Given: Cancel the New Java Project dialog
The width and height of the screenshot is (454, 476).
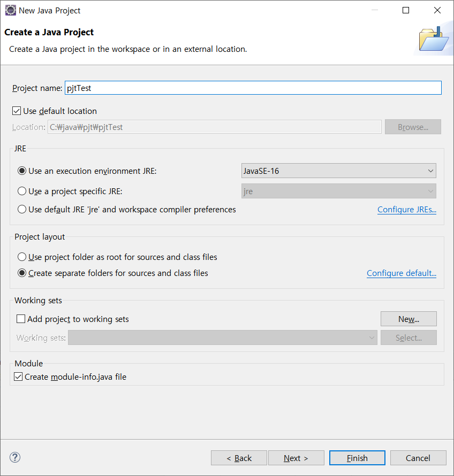Looking at the screenshot, I should tap(418, 458).
